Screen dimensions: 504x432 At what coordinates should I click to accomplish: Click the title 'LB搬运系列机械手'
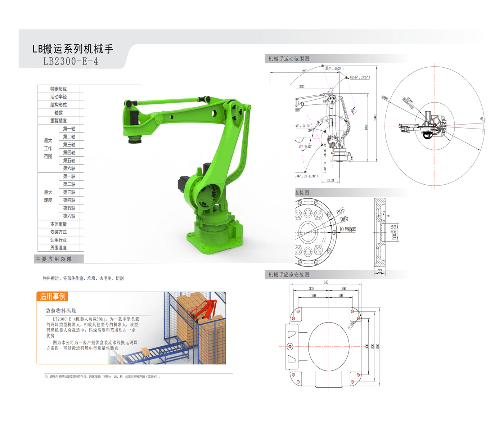coord(73,49)
